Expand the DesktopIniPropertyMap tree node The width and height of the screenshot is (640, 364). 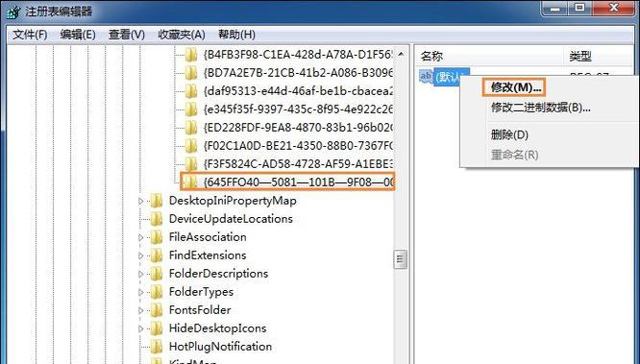pyautogui.click(x=141, y=201)
